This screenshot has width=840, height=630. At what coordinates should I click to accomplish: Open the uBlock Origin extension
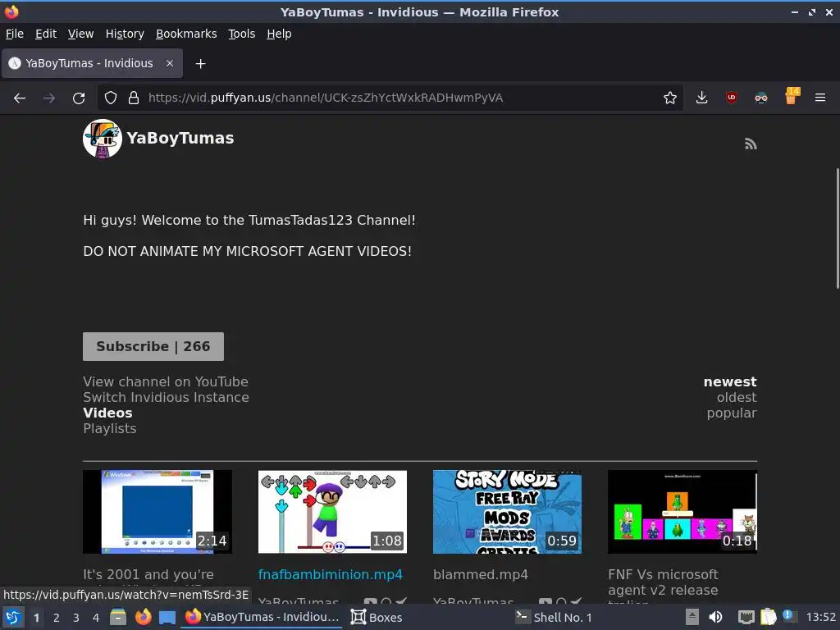[x=731, y=98]
